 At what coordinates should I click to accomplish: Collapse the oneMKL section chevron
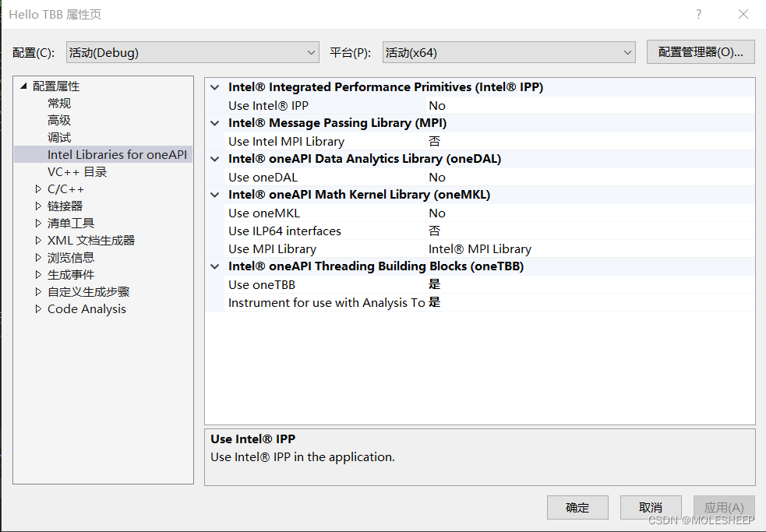pyautogui.click(x=214, y=195)
